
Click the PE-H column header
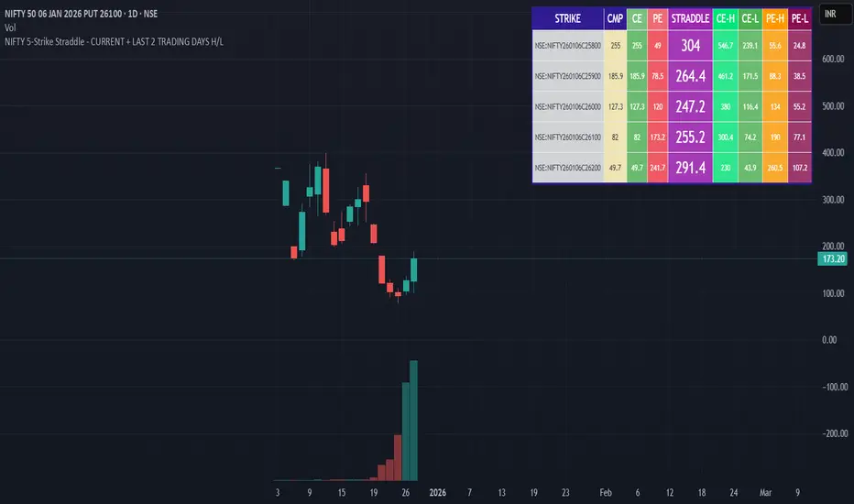(775, 18)
